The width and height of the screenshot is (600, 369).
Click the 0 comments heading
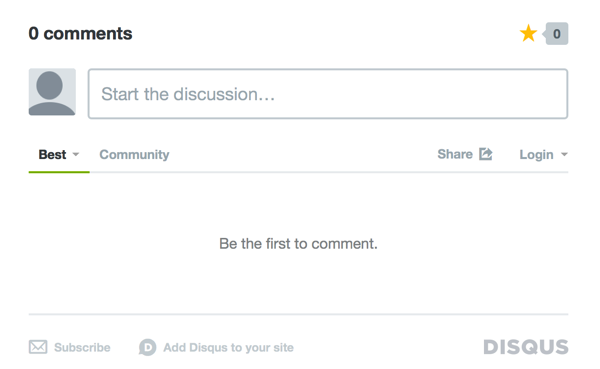pos(80,34)
